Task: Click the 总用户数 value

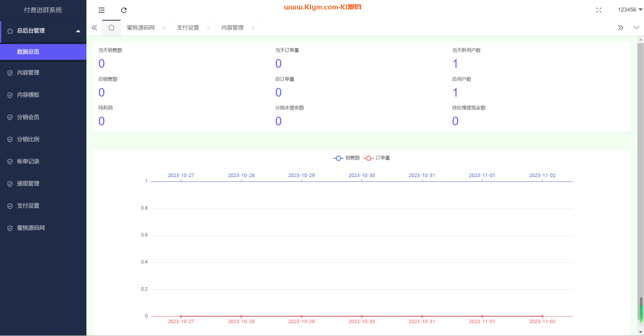Action: [x=455, y=93]
